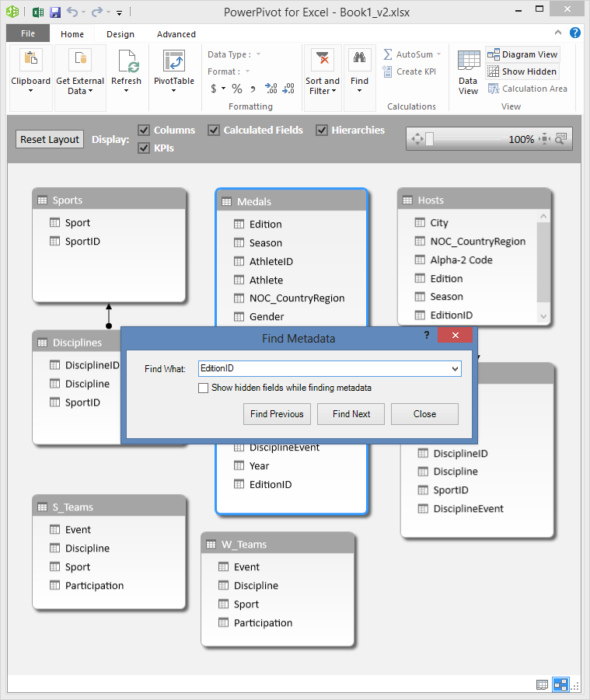590x700 pixels.
Task: Open the Undo history dropdown arrow
Action: [x=83, y=12]
